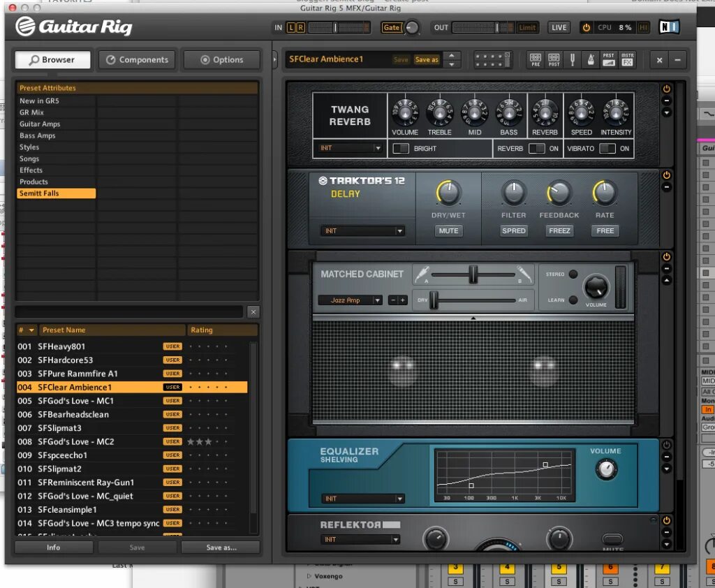
Task: Enable the Matched Cabinet LEARN option
Action: click(x=573, y=300)
